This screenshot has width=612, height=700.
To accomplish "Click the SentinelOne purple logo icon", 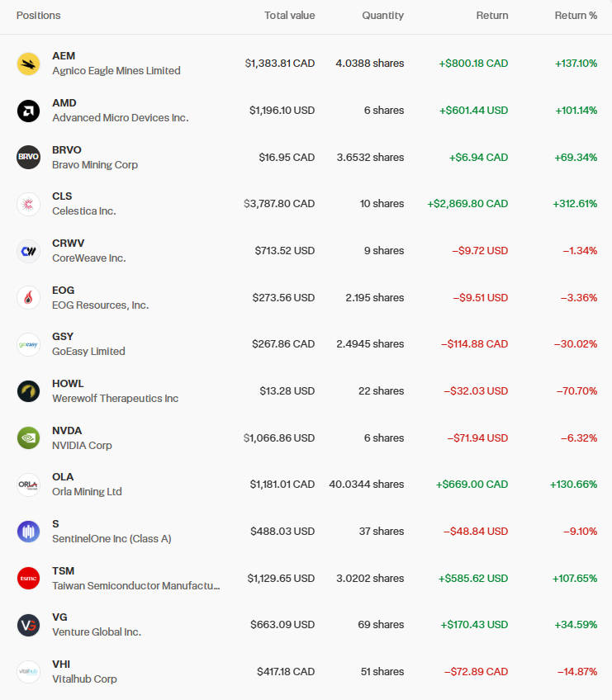I will click(x=28, y=532).
